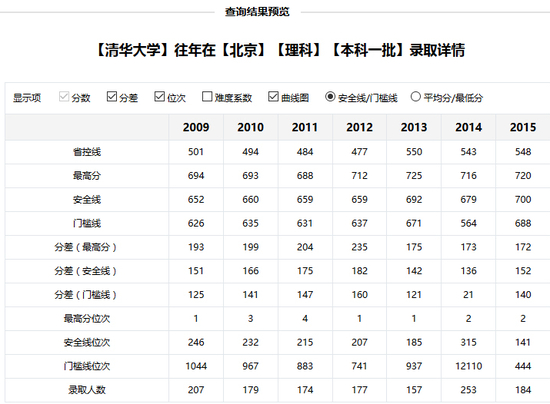Click the 分差（安全线）row label

click(85, 271)
